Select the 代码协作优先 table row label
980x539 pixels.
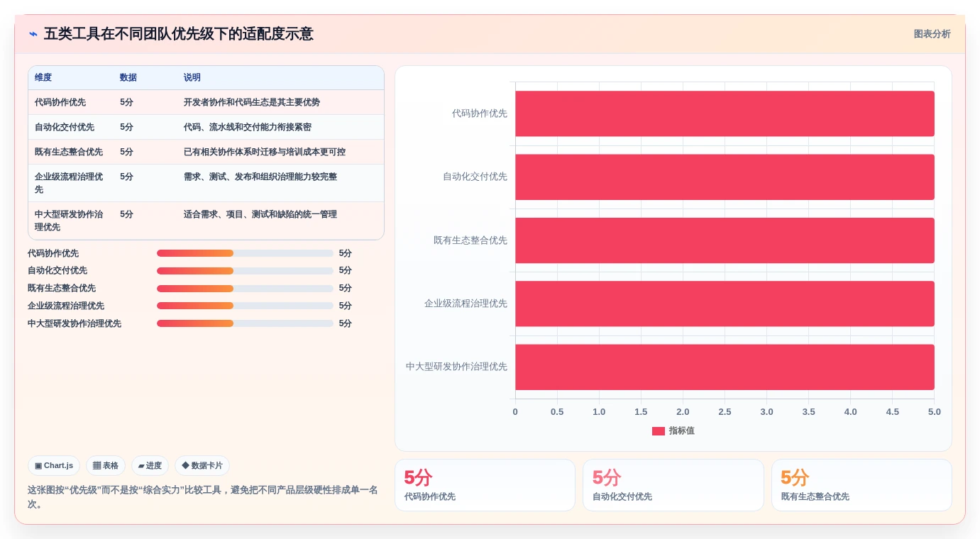tap(60, 102)
